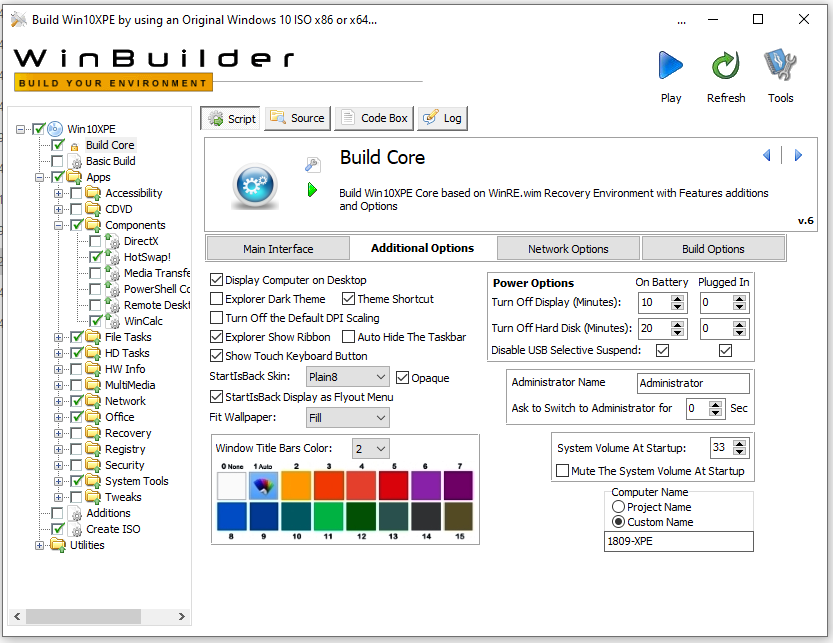833x643 pixels.
Task: Click the Basic Build script icon
Action: 76,161
